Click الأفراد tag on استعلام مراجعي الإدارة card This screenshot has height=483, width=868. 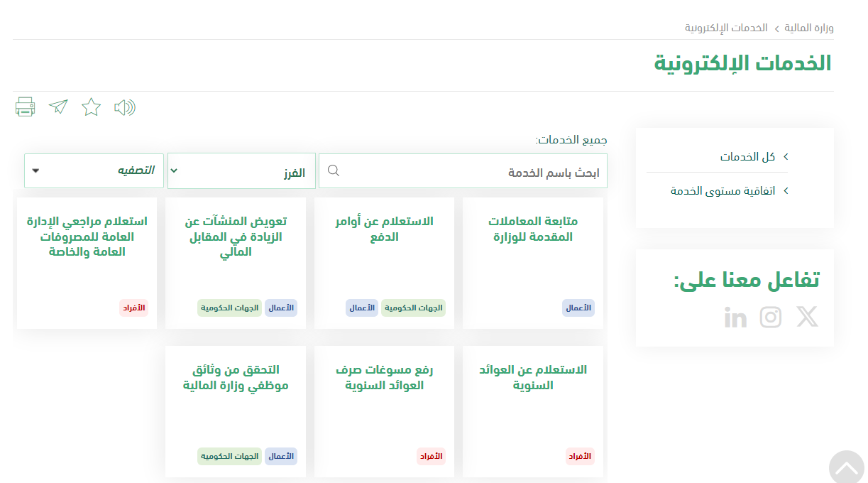(133, 308)
